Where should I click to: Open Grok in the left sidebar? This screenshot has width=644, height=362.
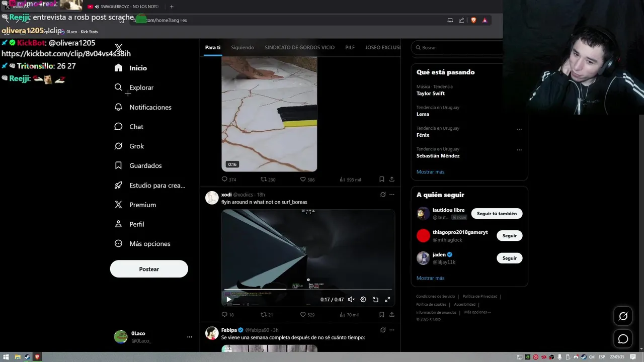point(129,146)
